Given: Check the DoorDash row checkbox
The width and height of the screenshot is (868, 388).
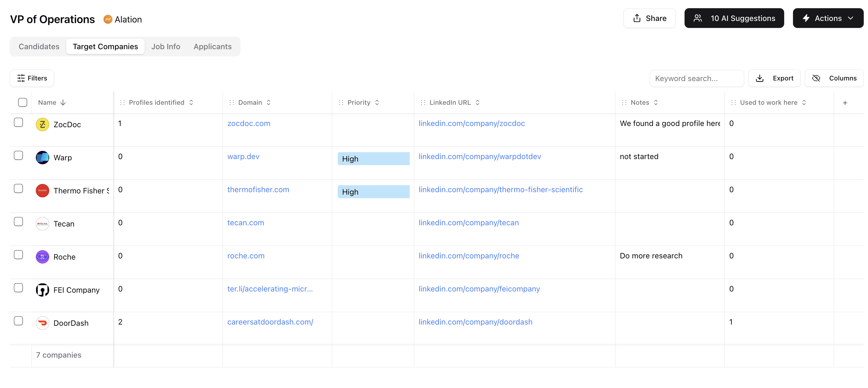Looking at the screenshot, I should [x=19, y=321].
